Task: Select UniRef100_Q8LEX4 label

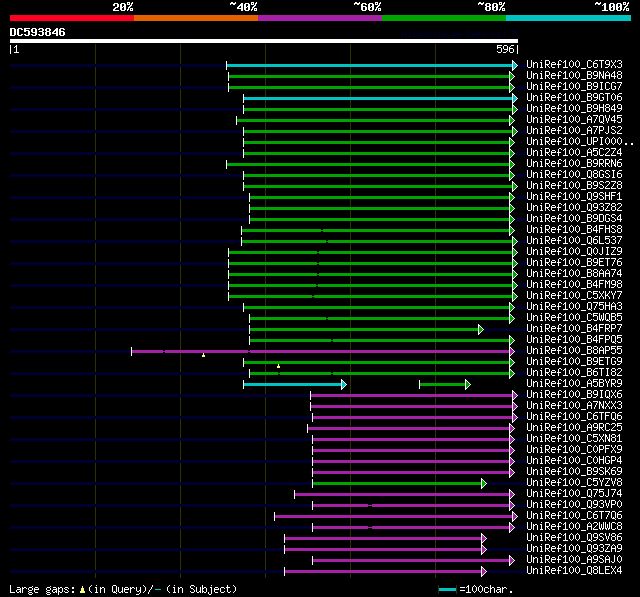Action: pyautogui.click(x=574, y=571)
